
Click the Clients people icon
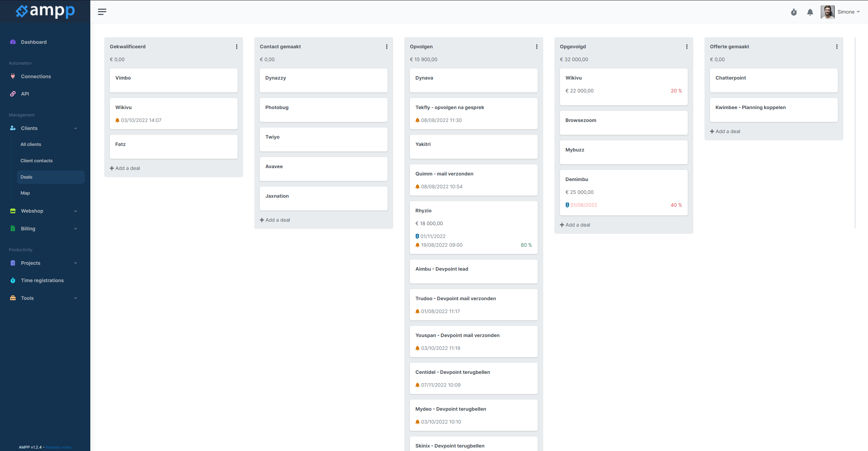(13, 128)
